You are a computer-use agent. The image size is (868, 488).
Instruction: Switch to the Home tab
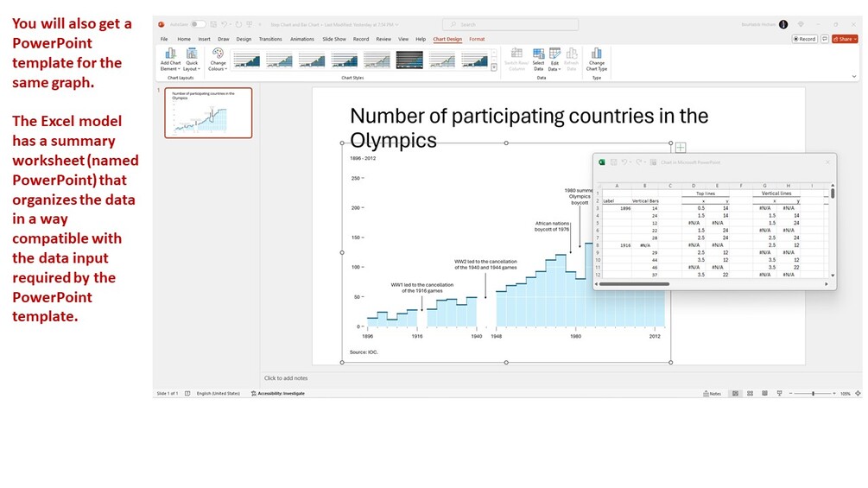[x=184, y=39]
